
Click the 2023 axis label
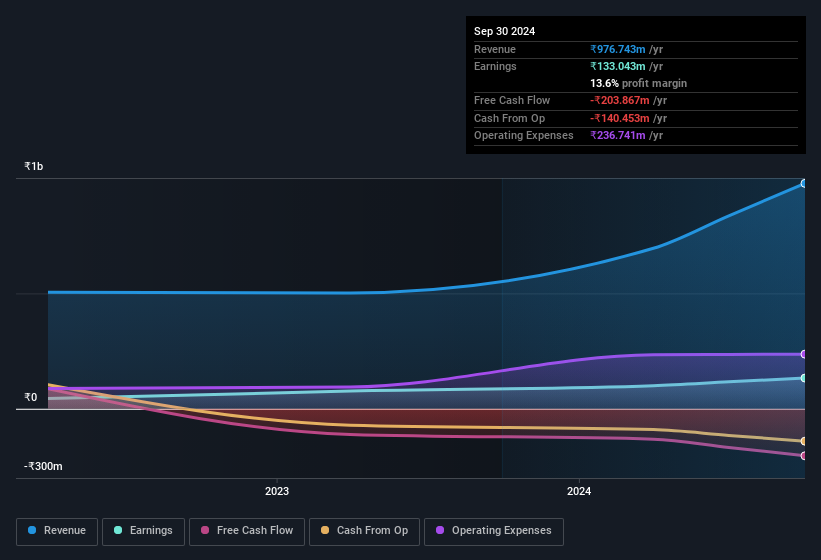[x=276, y=491]
